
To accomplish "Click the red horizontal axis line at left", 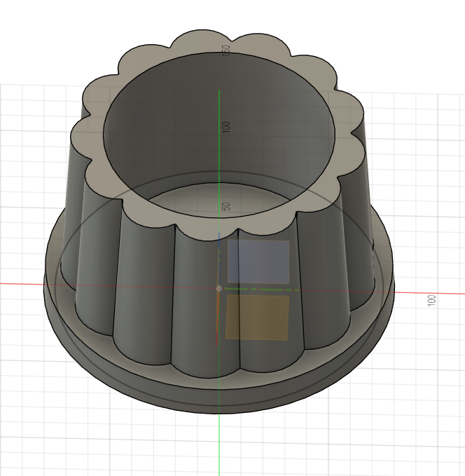I will [x=21, y=284].
